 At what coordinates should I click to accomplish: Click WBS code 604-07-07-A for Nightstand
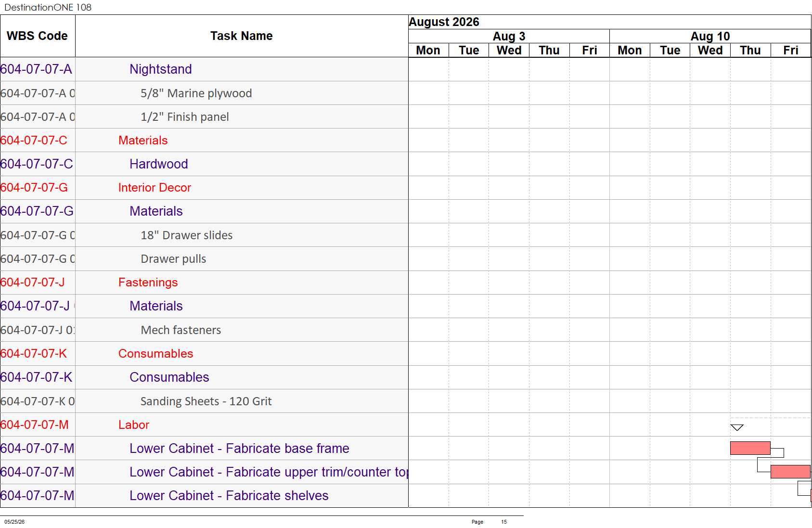click(37, 69)
